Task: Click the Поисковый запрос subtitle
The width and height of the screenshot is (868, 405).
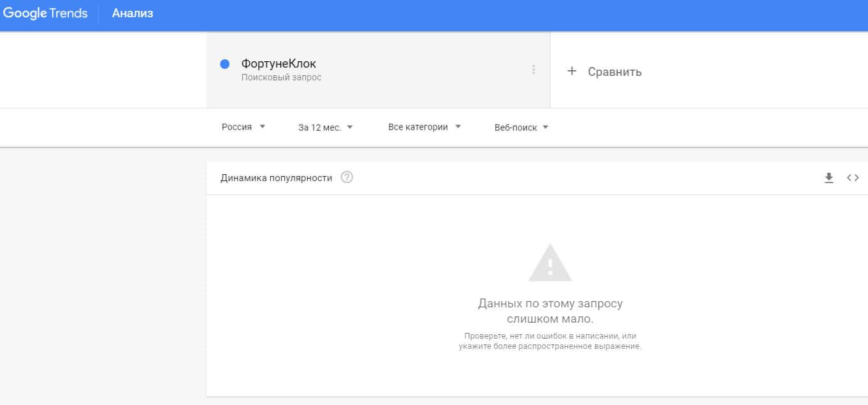Action: (x=281, y=78)
